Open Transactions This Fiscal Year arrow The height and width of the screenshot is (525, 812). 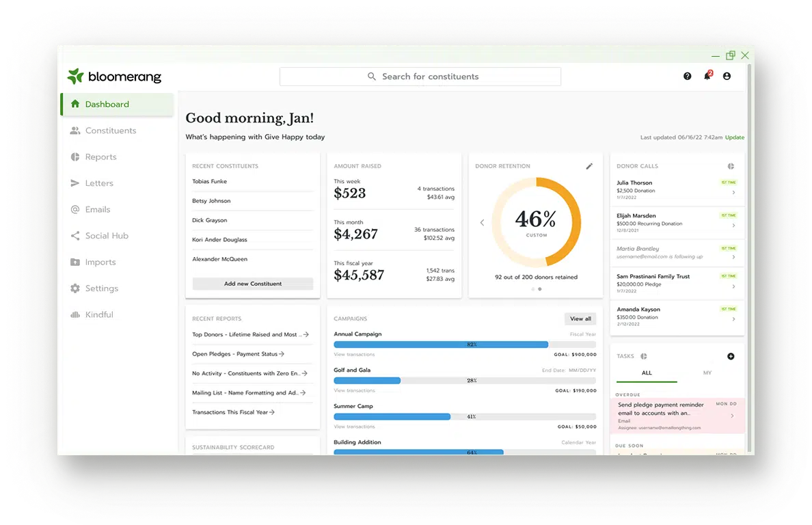tap(272, 412)
